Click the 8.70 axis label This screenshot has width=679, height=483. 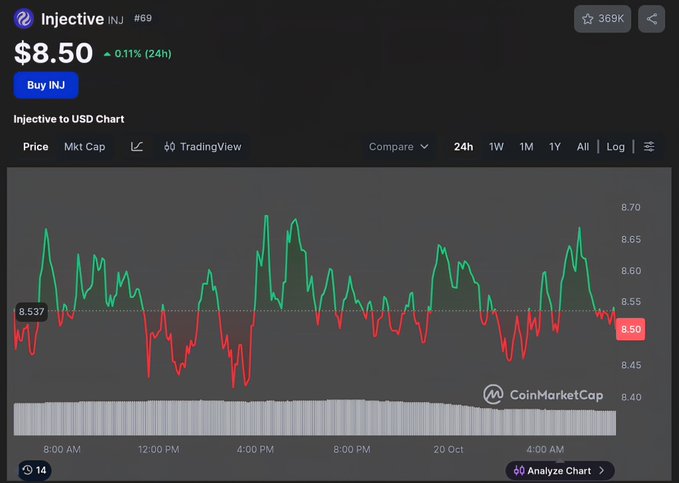(x=630, y=207)
